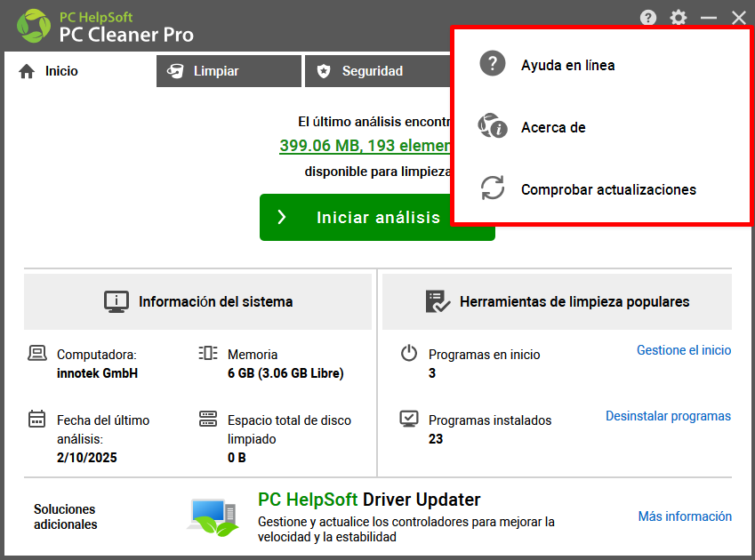Select Ayuda en línea menu entry
Image resolution: width=755 pixels, height=560 pixels.
[602, 64]
